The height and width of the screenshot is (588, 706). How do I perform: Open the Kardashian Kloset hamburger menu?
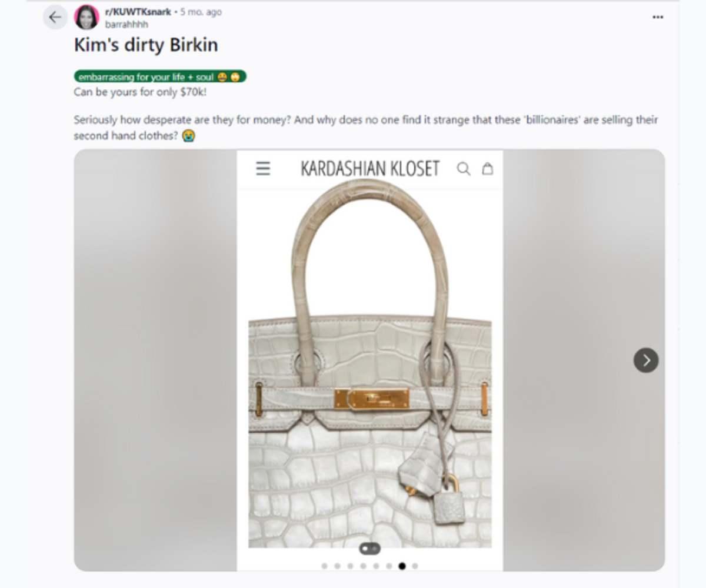click(263, 169)
